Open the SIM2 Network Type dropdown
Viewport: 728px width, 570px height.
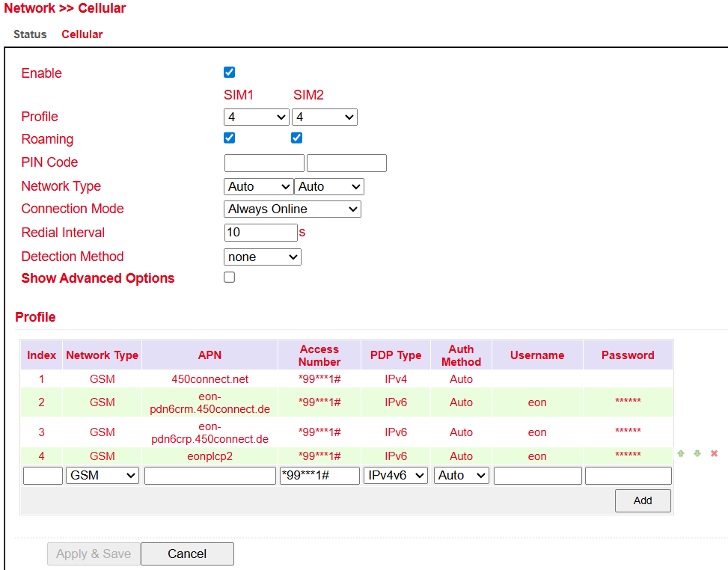328,186
